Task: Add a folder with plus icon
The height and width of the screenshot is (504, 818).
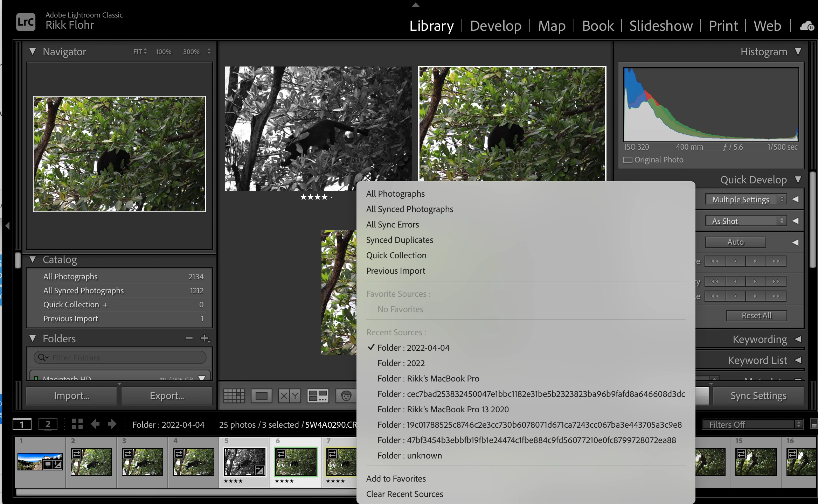Action: (x=205, y=338)
